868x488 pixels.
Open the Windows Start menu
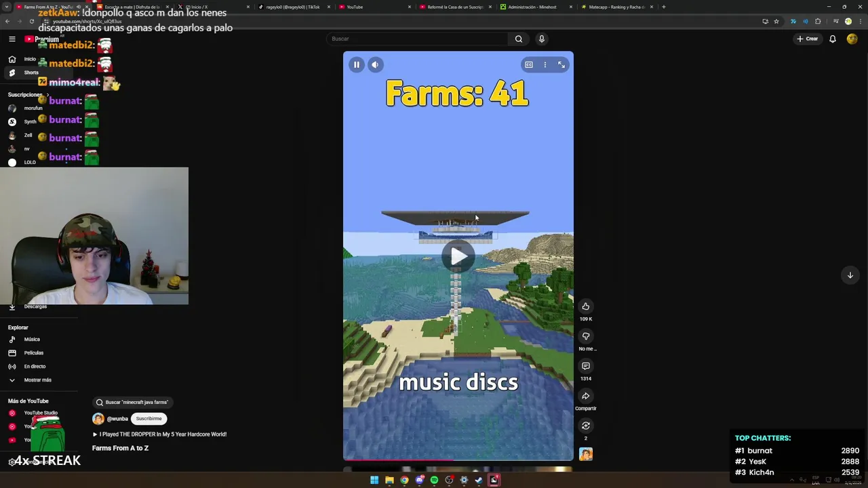374,480
